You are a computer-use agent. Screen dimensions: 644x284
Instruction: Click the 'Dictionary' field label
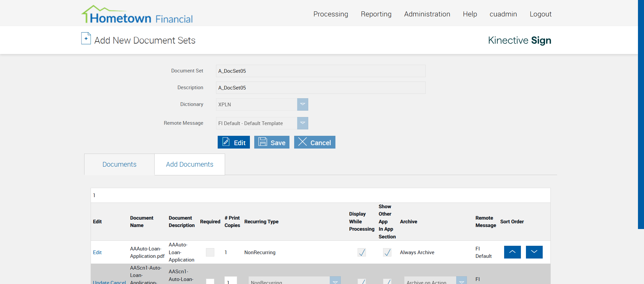coord(192,104)
